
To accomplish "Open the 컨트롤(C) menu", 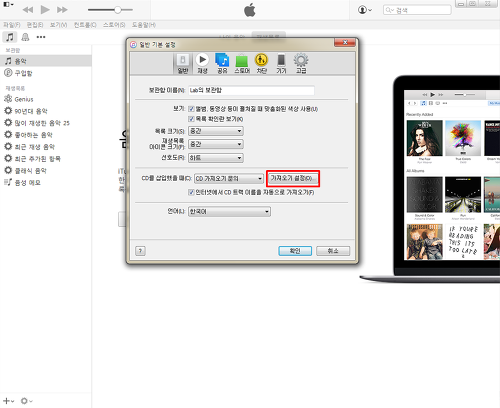I will coord(85,25).
